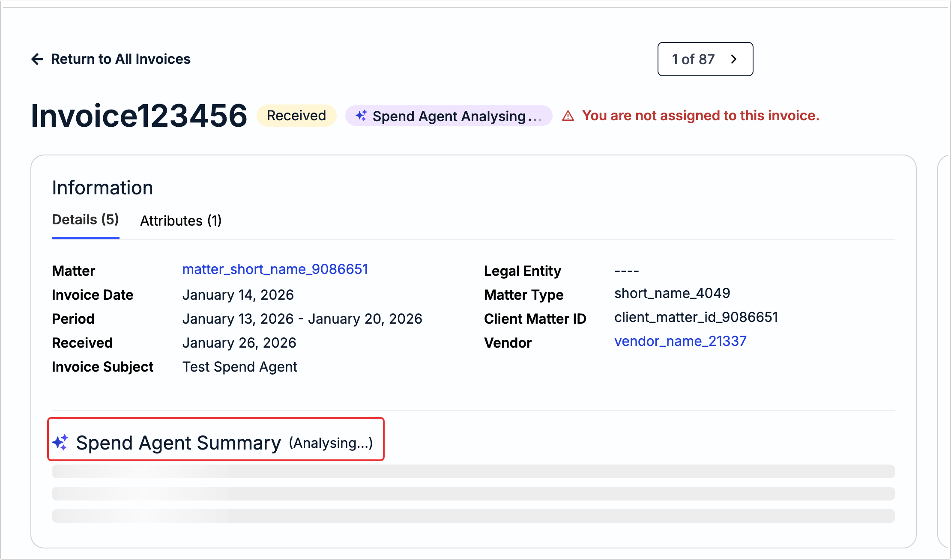Click the Period field label
Screen dimensions: 951x560
(73, 319)
